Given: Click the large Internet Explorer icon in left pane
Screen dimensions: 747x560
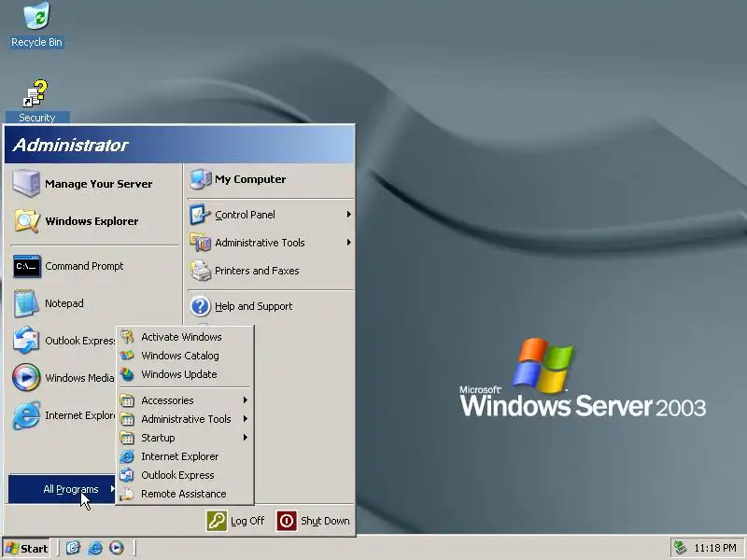Looking at the screenshot, I should point(26,415).
